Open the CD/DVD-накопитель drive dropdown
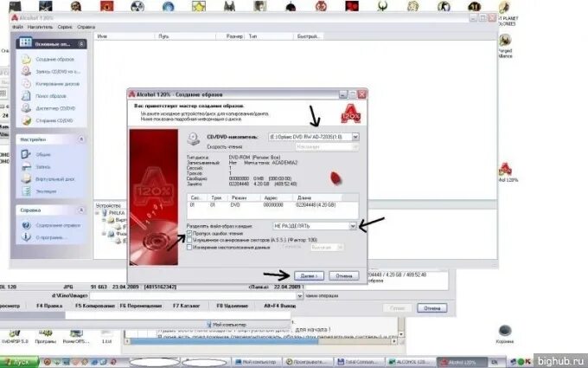The image size is (588, 368). coord(355,137)
